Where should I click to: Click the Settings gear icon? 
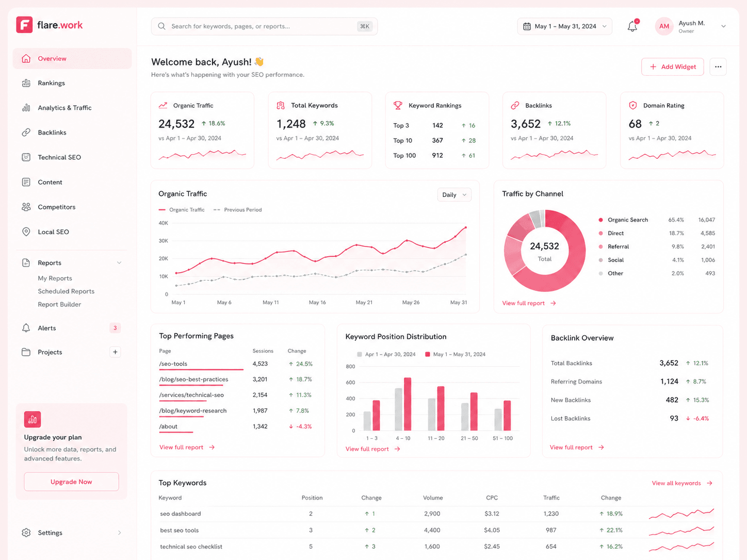tap(26, 533)
